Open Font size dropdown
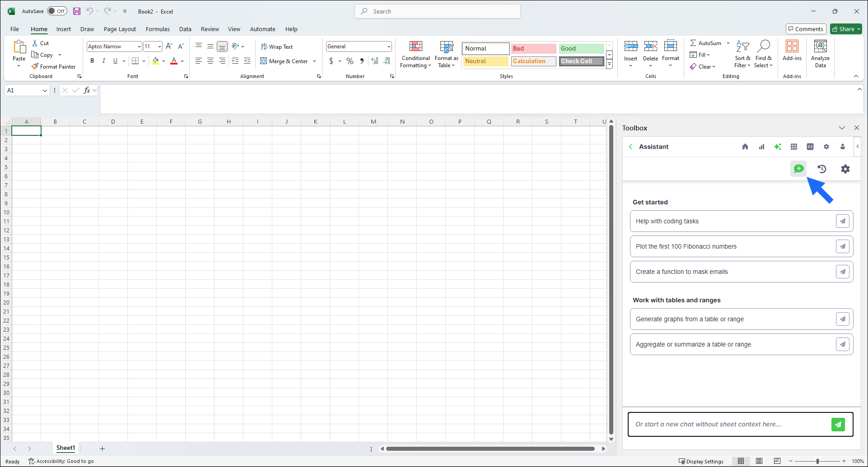Viewport: 868px width, 467px height. 159,46
